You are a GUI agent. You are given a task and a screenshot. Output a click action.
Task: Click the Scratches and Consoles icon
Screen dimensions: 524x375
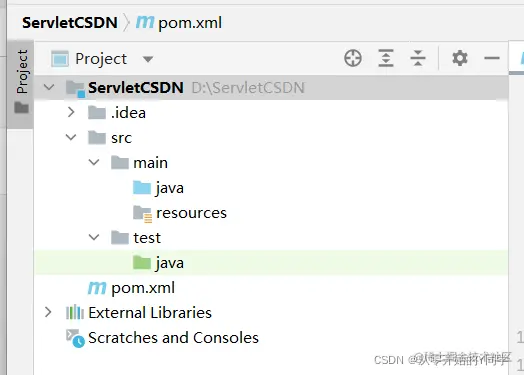tap(75, 338)
